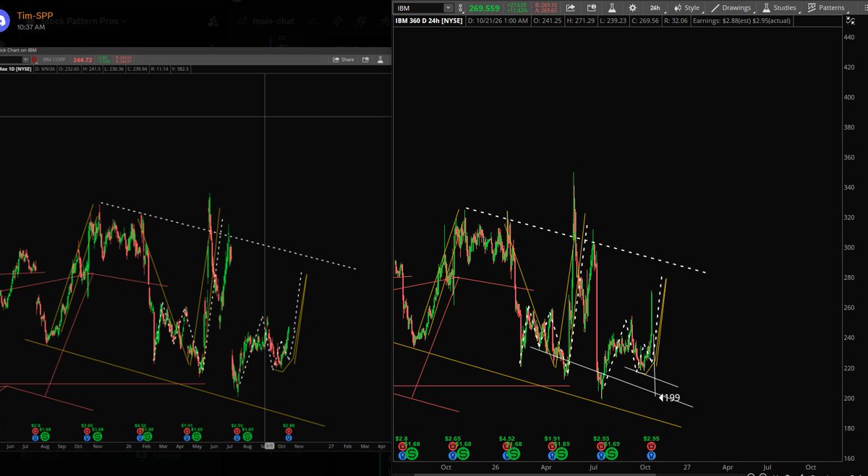Expand the symbol dropdown in left chart header

[x=26, y=60]
